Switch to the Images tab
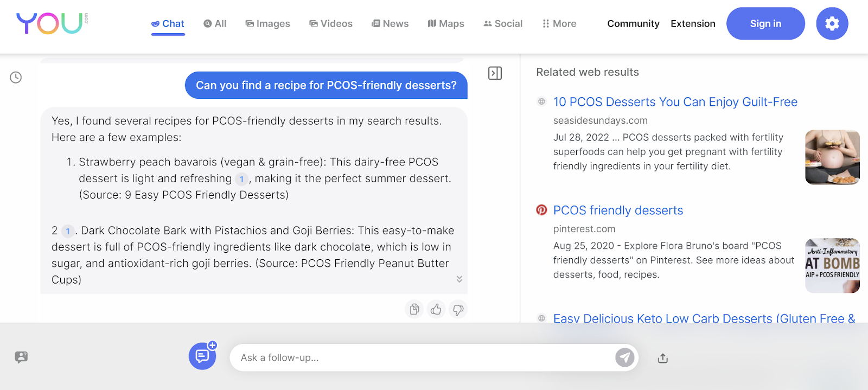Image resolution: width=868 pixels, height=390 pixels. click(267, 24)
